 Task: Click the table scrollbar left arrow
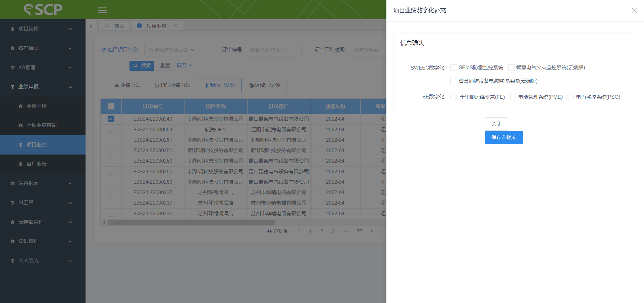click(104, 222)
